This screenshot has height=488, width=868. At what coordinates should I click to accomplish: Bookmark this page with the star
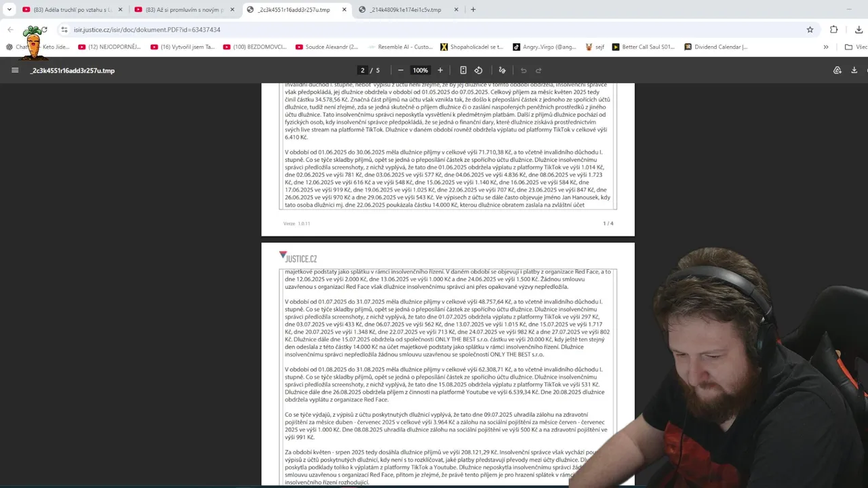click(810, 30)
